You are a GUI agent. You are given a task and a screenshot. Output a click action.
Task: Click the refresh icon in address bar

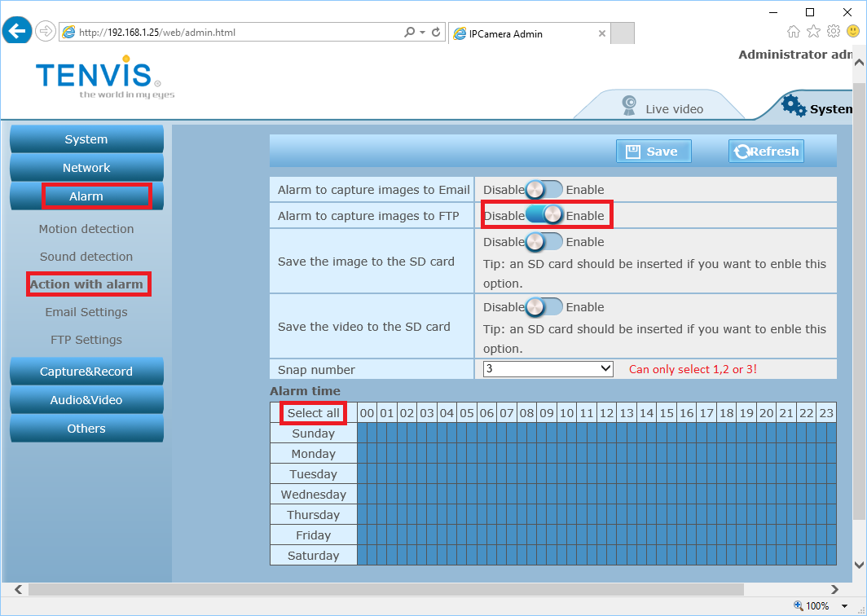(x=437, y=33)
